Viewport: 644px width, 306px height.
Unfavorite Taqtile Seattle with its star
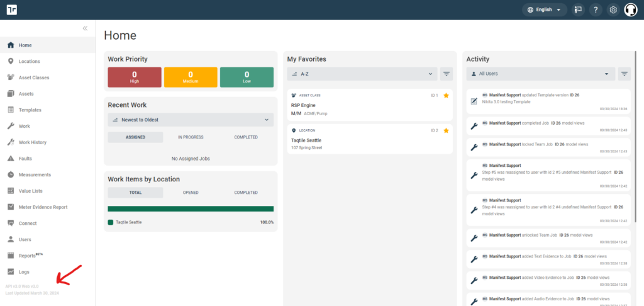(x=446, y=130)
